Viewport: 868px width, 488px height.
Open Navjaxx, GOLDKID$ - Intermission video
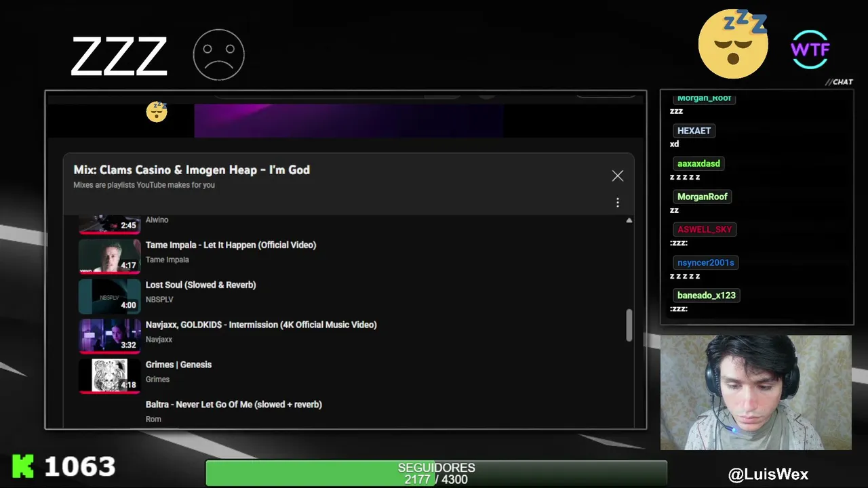pos(261,325)
